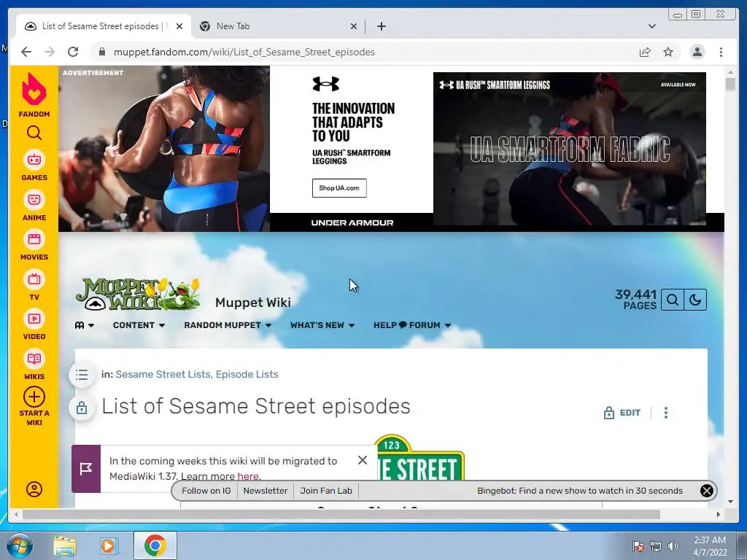Follow the 'here' link in migration notice
The image size is (747, 560).
[x=248, y=476]
